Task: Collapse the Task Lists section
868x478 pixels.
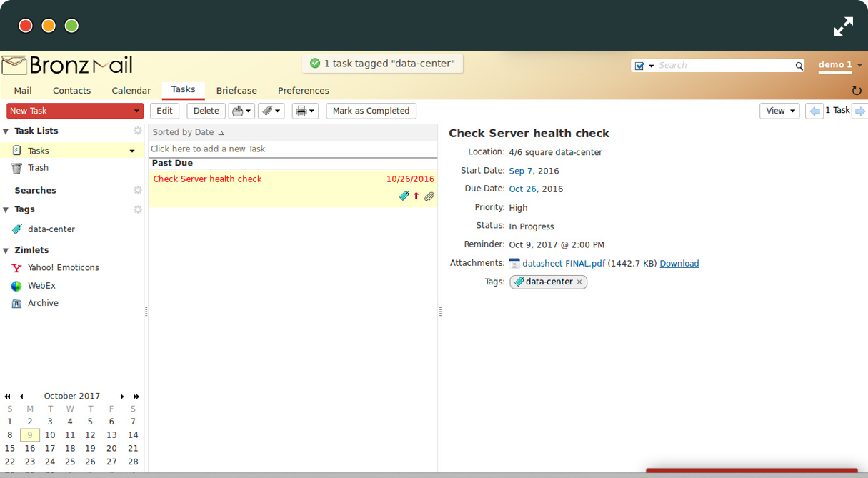Action: pyautogui.click(x=6, y=131)
